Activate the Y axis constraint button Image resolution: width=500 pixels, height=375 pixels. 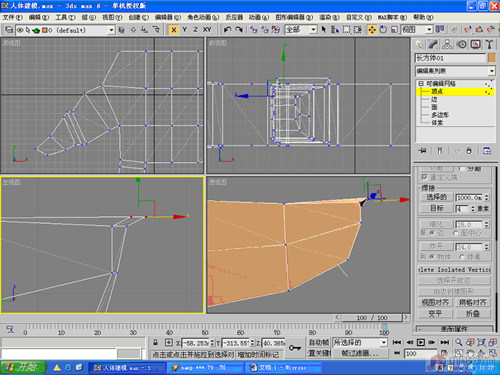[185, 30]
